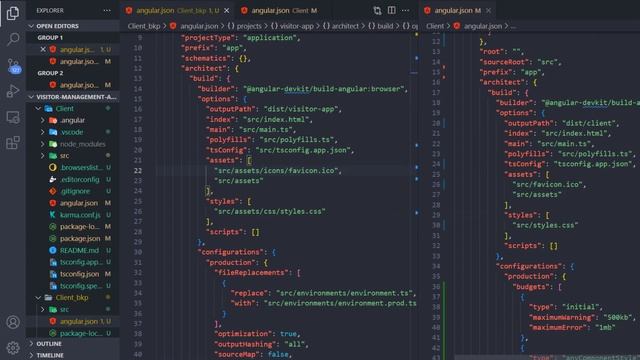The image size is (640, 360).
Task: Open editor more actions ellipsis in first group
Action: [x=405, y=11]
